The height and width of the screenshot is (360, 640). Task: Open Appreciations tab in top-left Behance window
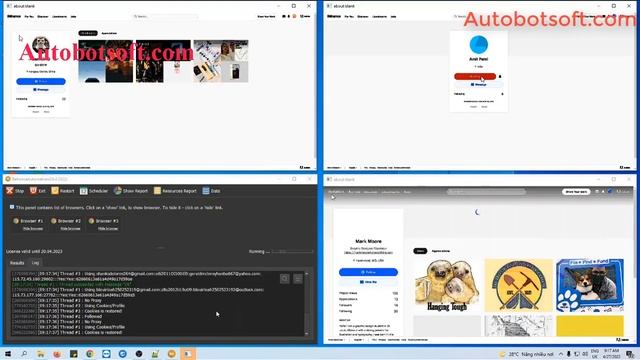click(109, 33)
